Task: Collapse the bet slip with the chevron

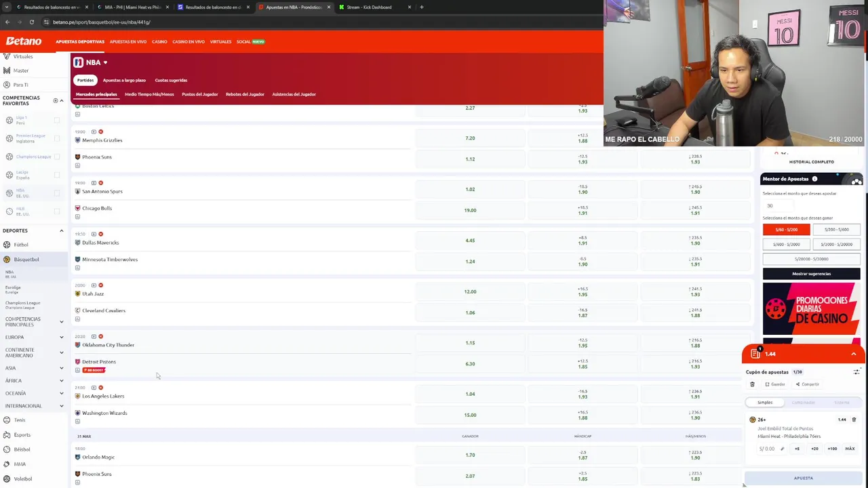Action: [854, 354]
